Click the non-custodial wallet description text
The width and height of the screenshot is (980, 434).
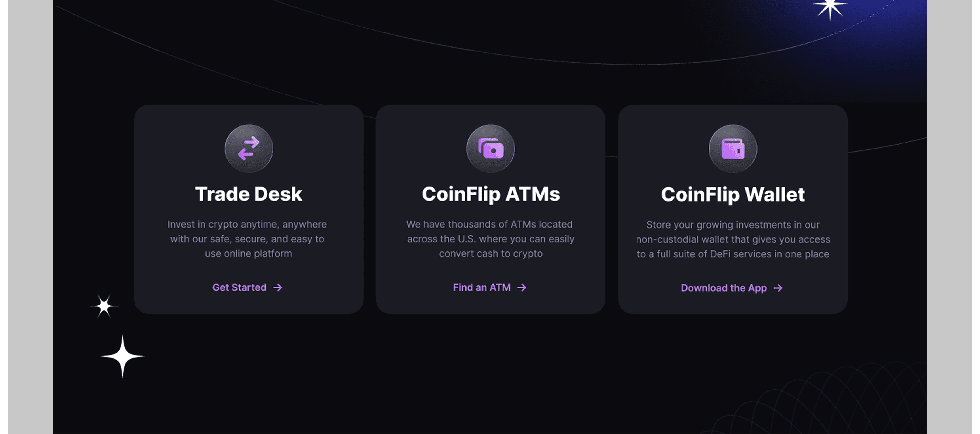pyautogui.click(x=733, y=239)
